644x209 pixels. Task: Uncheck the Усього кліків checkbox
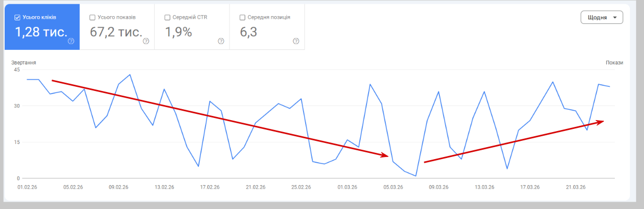[x=18, y=17]
